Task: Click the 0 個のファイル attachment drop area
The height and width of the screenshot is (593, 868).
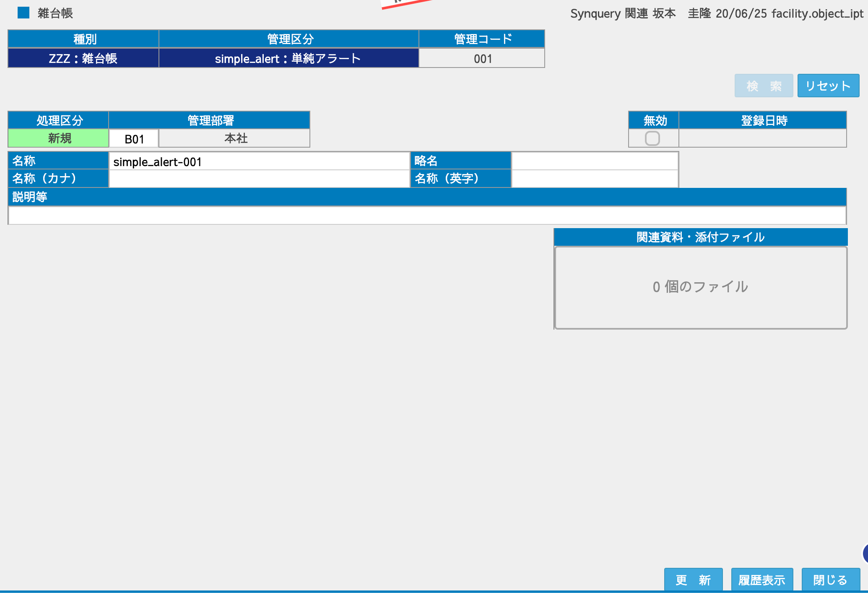Action: pos(701,287)
